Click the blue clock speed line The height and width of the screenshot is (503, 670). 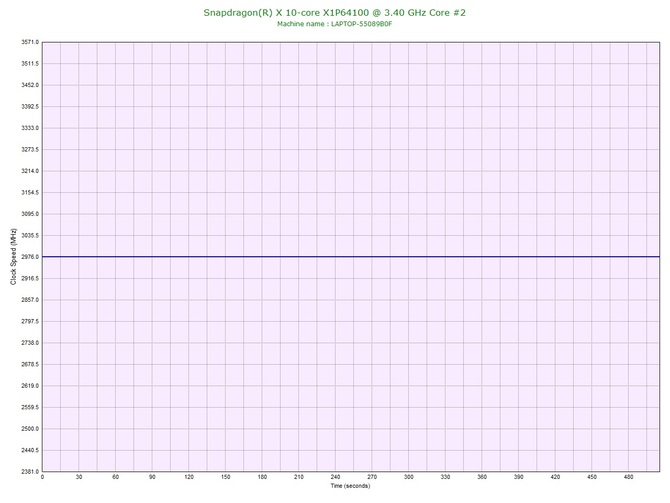click(351, 256)
